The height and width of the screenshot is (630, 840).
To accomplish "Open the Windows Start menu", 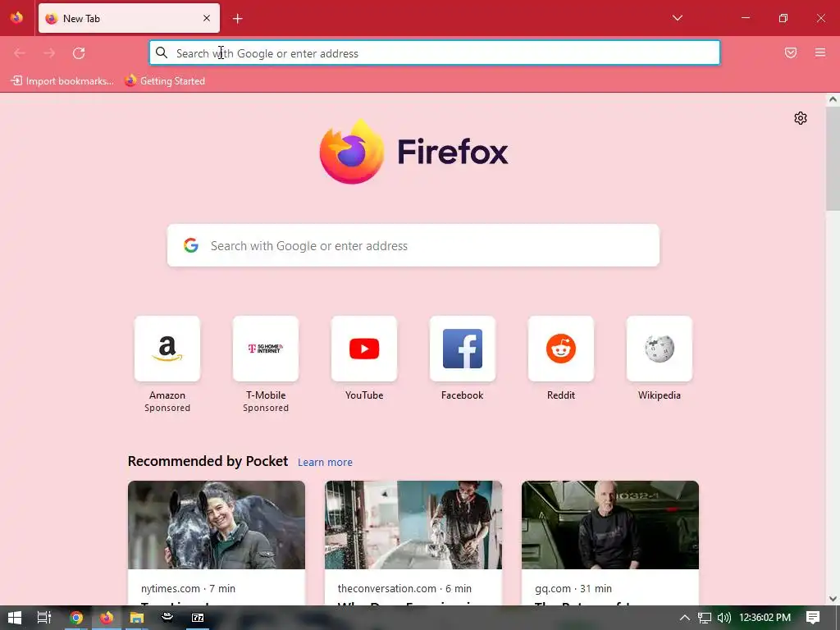I will (15, 618).
